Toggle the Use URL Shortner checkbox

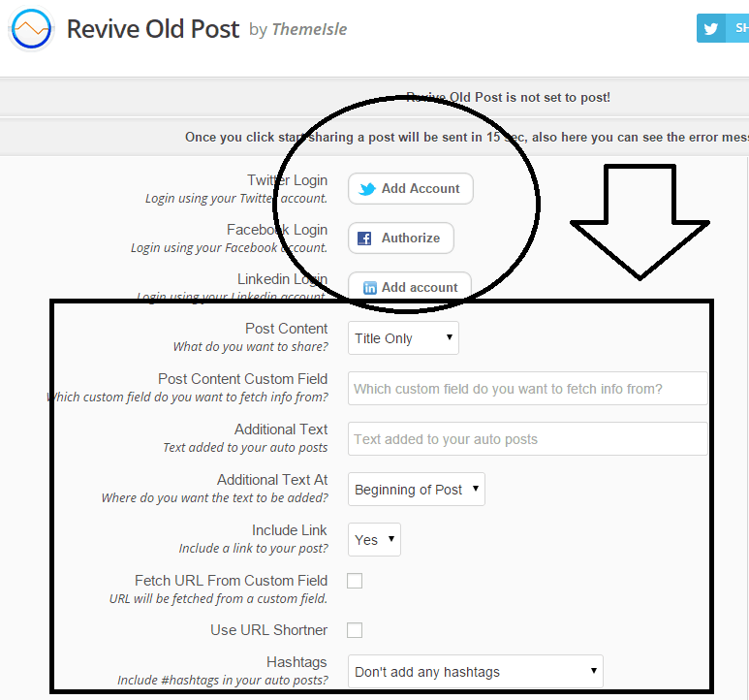[355, 630]
